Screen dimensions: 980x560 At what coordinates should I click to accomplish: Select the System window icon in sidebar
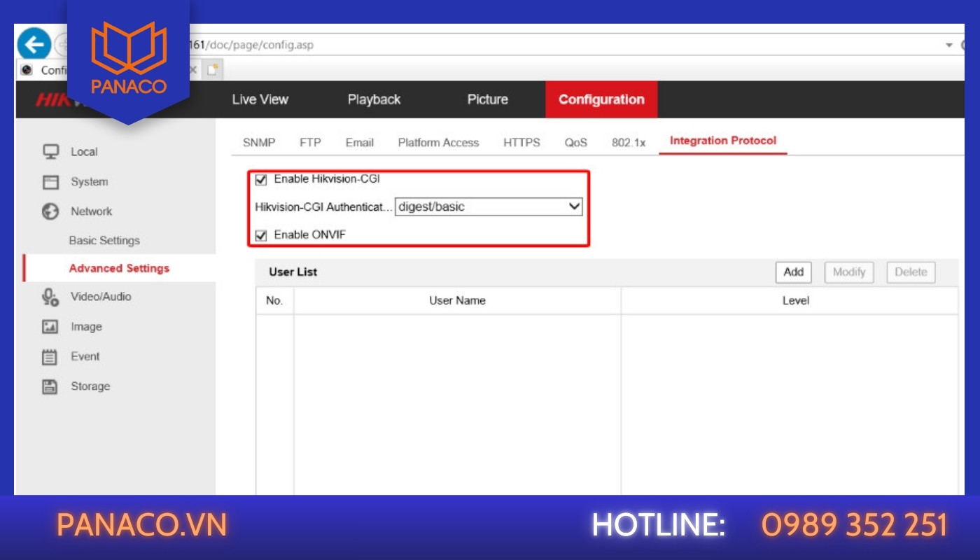(50, 182)
